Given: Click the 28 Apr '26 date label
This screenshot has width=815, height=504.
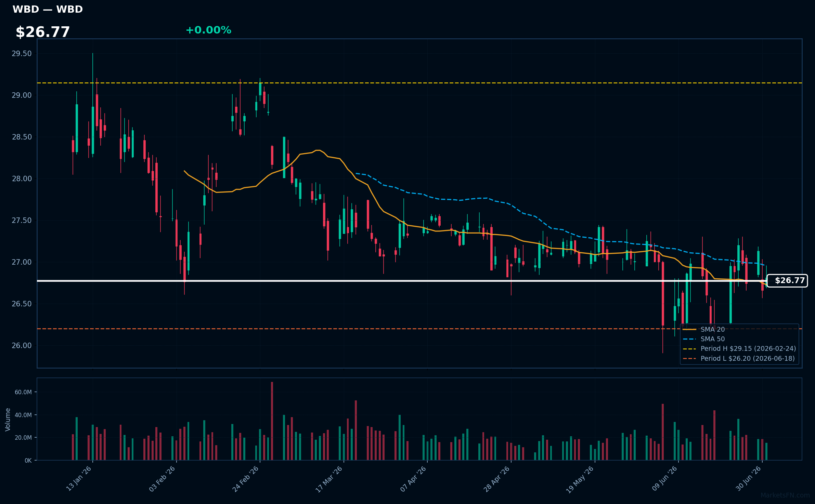Looking at the screenshot, I should pos(497,479).
